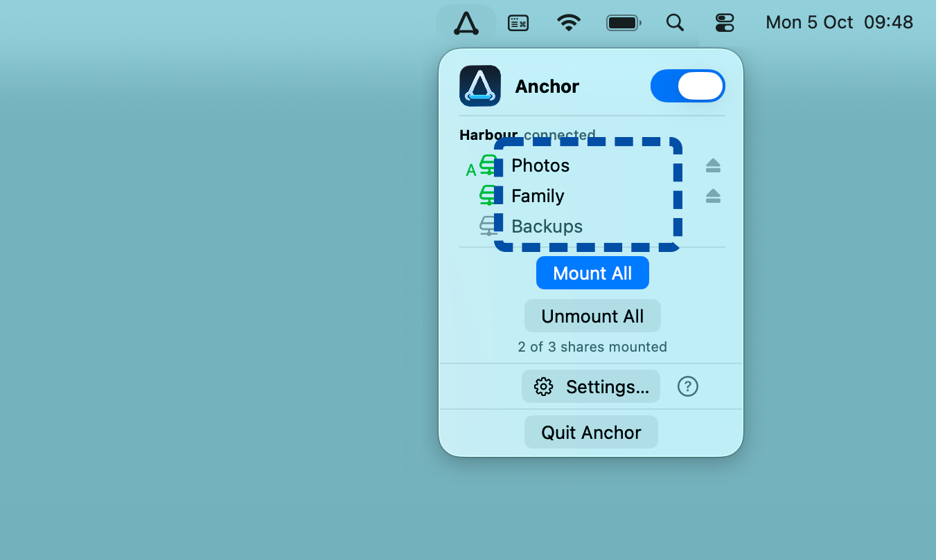The image size is (936, 560).
Task: Click the Unmount All button
Action: [592, 316]
